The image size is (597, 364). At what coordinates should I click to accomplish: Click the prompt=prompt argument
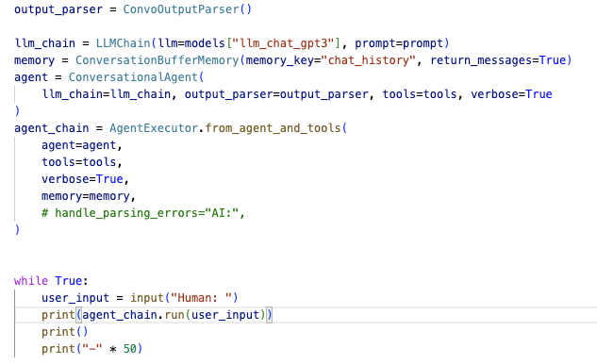pyautogui.click(x=399, y=43)
